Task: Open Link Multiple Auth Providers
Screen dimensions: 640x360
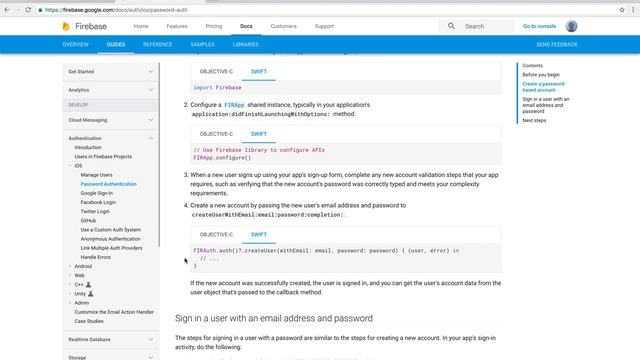Action: tap(111, 248)
